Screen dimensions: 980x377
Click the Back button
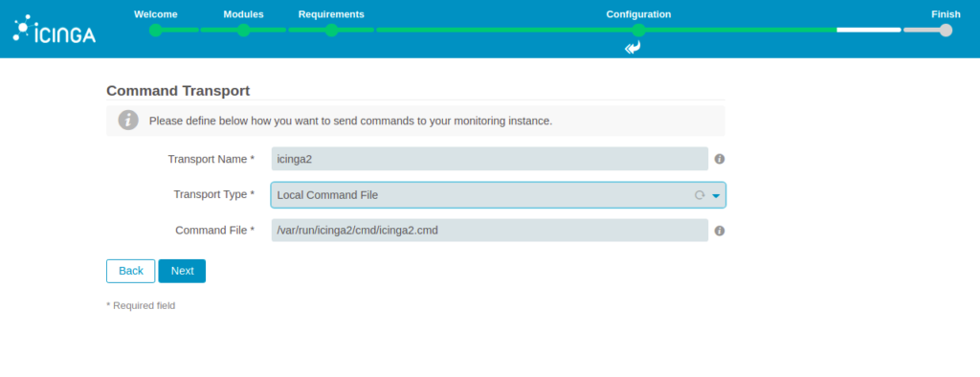pos(130,271)
